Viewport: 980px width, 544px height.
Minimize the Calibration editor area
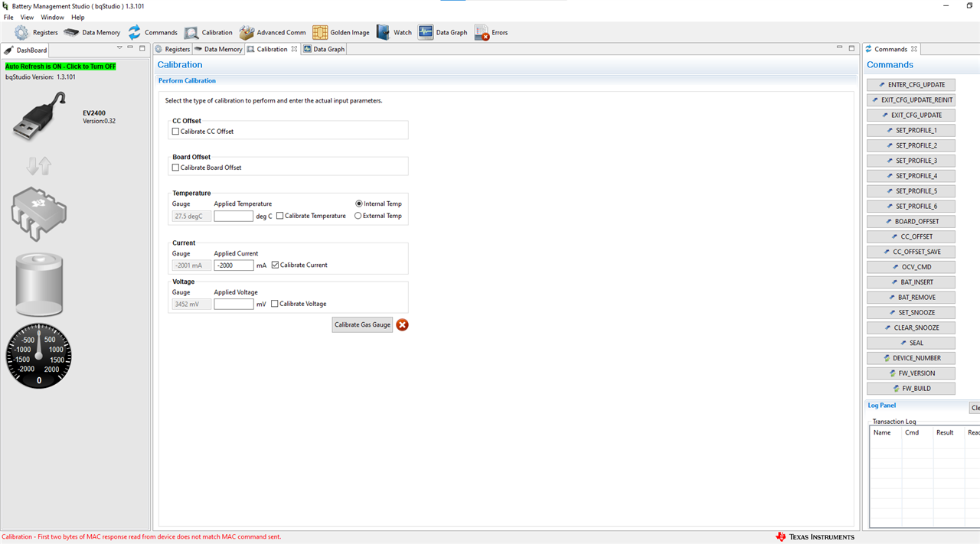point(840,47)
